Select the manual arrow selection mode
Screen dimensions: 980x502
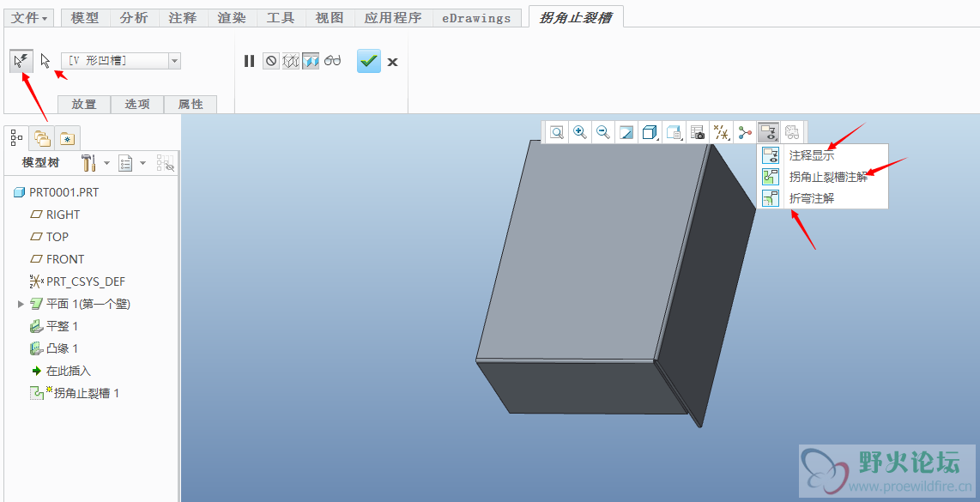pos(45,61)
